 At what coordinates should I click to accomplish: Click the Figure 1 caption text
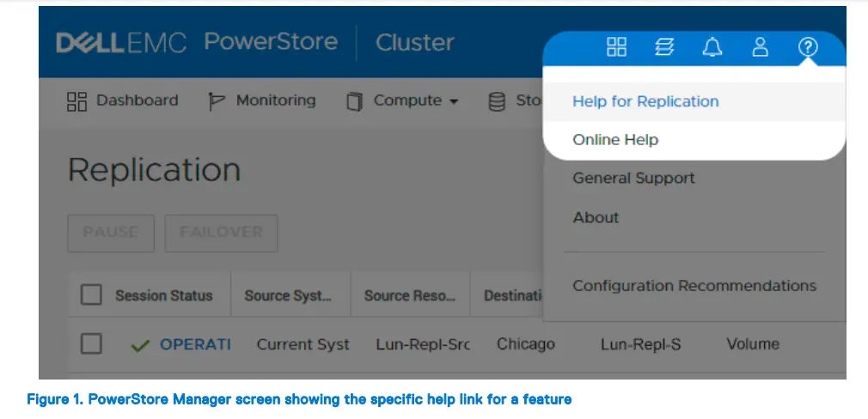[x=299, y=398]
